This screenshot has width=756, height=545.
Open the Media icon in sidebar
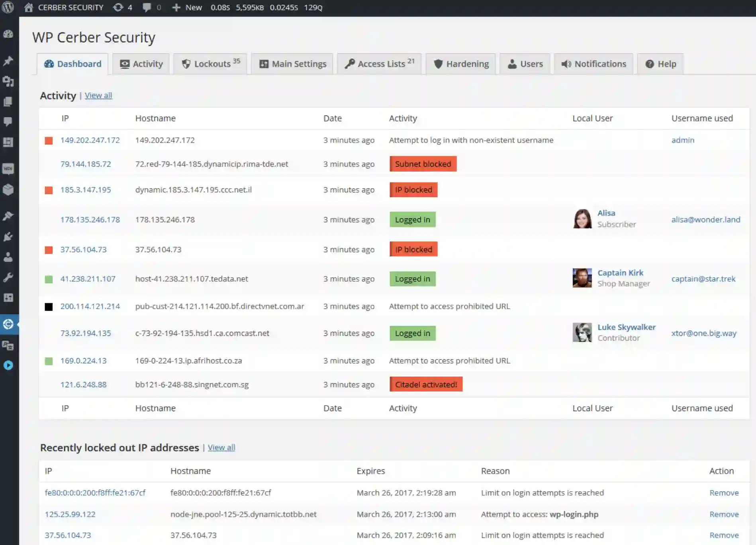pyautogui.click(x=8, y=81)
